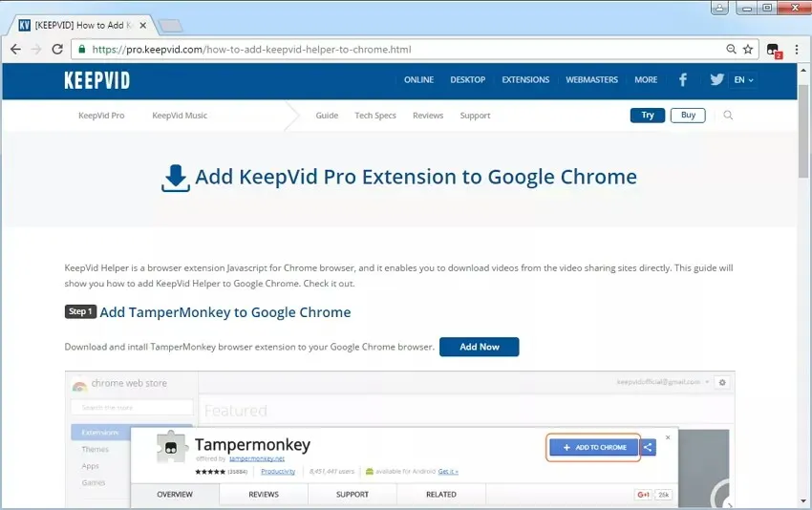
Task: Open the Tech Specs link
Action: click(x=375, y=116)
